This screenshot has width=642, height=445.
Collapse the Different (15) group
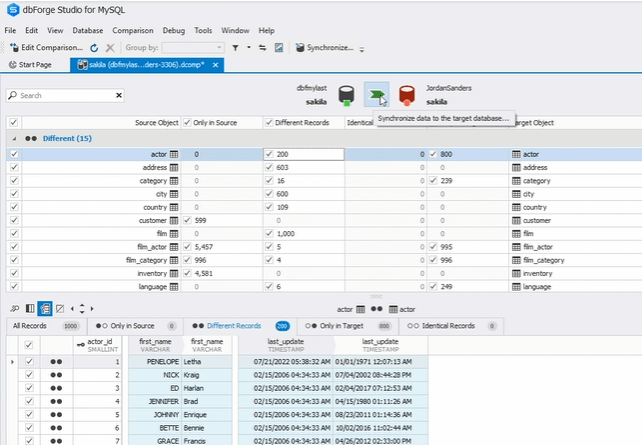point(14,139)
